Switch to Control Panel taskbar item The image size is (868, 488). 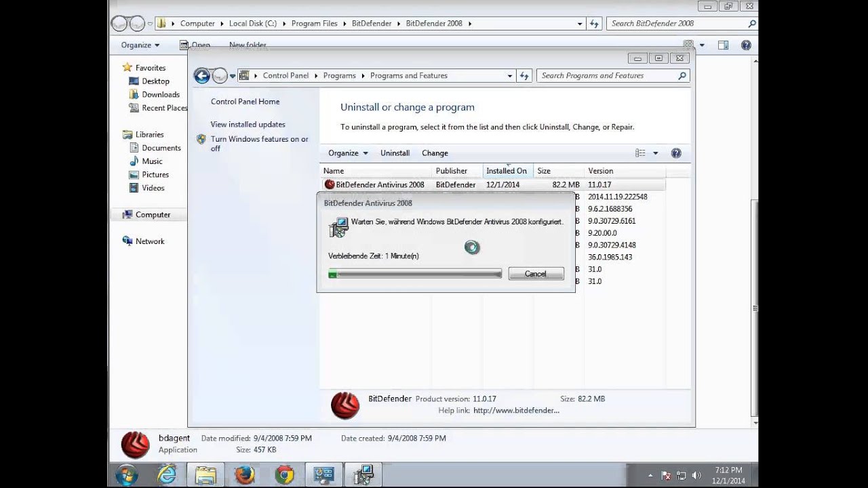[x=324, y=475]
